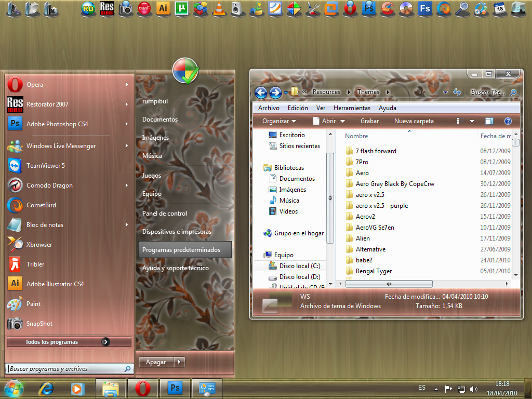Viewport: 532px width, 399px height.
Task: Click the Apagar button
Action: pos(156,362)
